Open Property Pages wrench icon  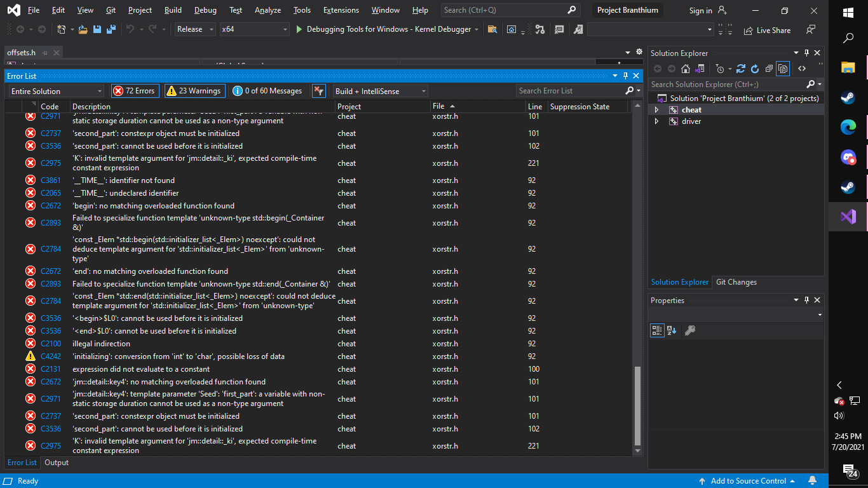(689, 330)
